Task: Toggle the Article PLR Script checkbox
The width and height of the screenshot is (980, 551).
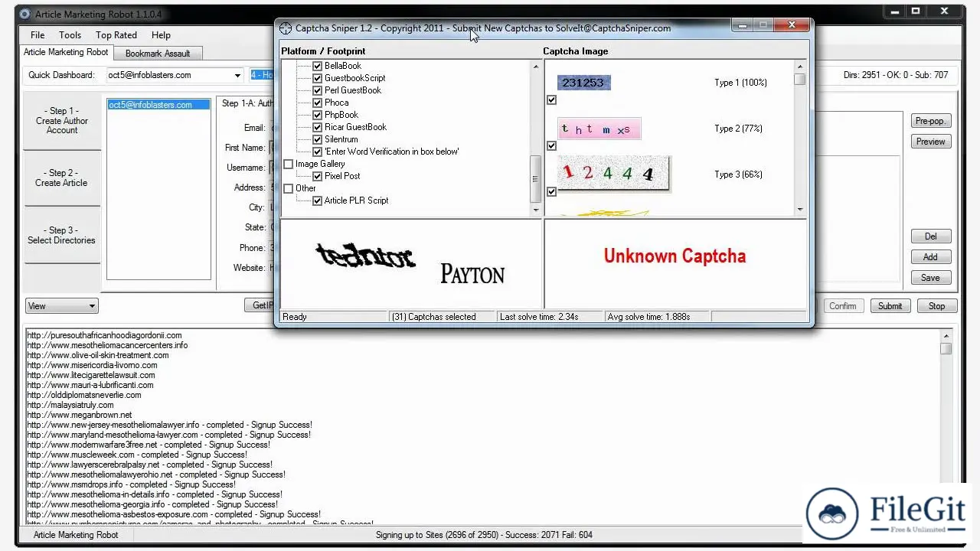Action: click(317, 201)
